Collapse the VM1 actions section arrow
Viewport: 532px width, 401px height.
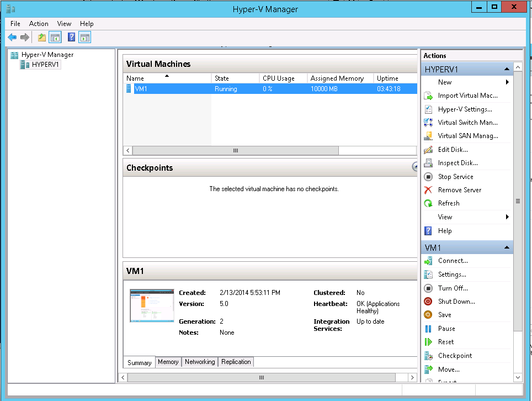tap(507, 247)
